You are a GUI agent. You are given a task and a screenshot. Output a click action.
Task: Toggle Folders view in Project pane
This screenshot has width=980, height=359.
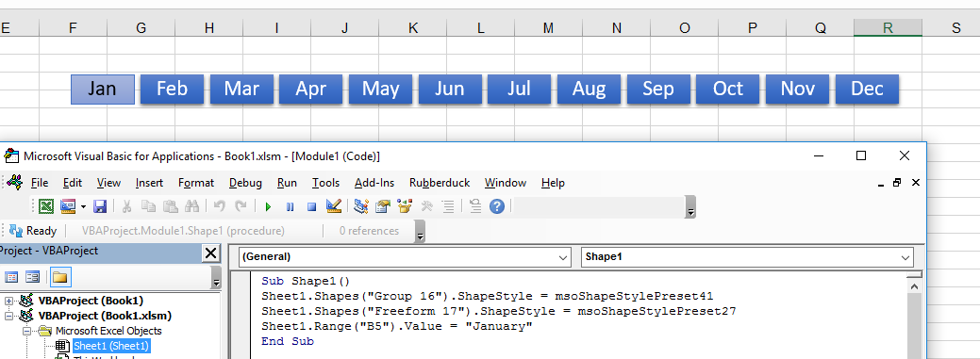point(60,277)
